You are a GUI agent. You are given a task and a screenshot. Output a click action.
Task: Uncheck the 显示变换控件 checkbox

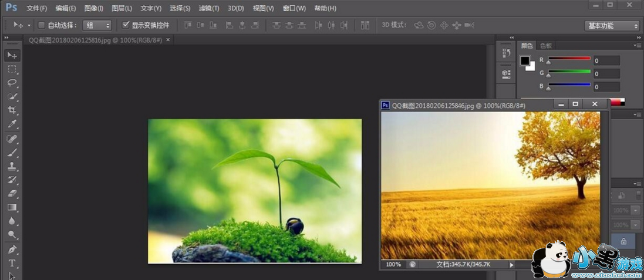(126, 25)
